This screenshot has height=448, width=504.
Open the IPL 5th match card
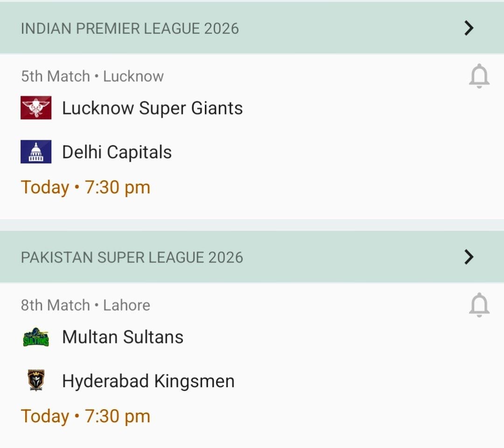(x=327, y=140)
